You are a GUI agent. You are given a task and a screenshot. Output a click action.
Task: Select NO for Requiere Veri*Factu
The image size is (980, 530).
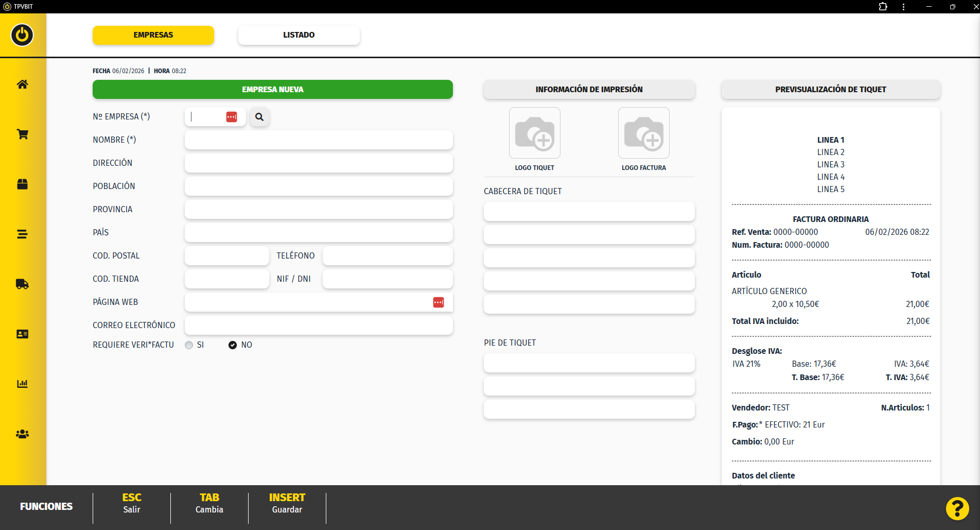tap(233, 345)
